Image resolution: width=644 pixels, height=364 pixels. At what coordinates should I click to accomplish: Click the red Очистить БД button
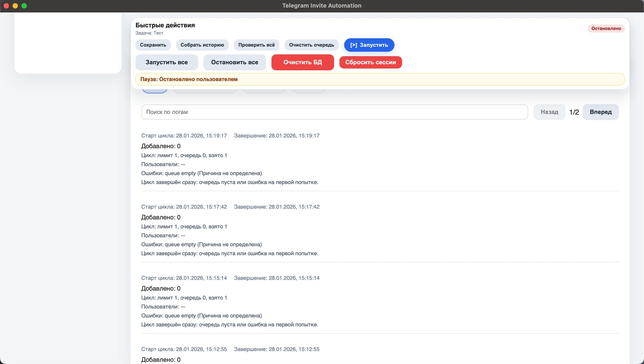(x=303, y=62)
